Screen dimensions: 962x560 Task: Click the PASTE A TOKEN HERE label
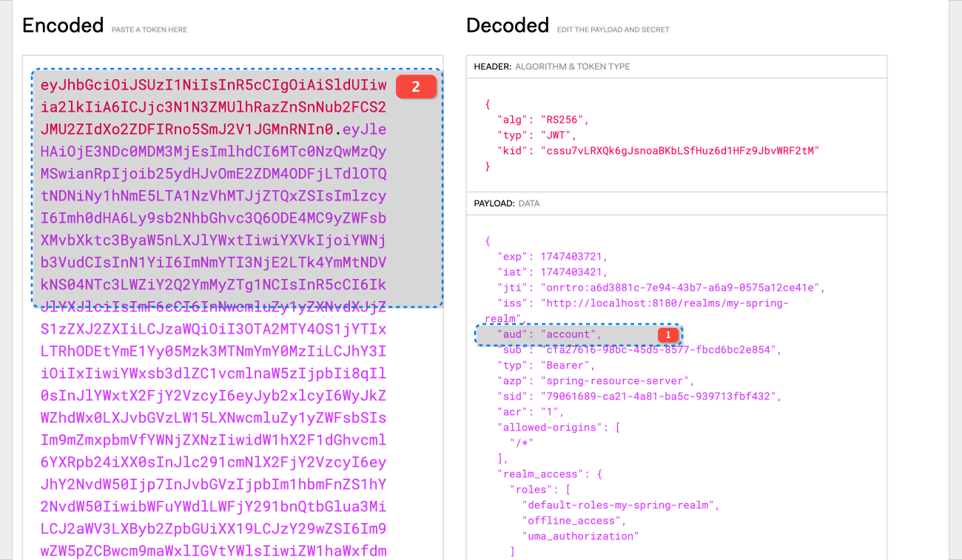[x=148, y=29]
